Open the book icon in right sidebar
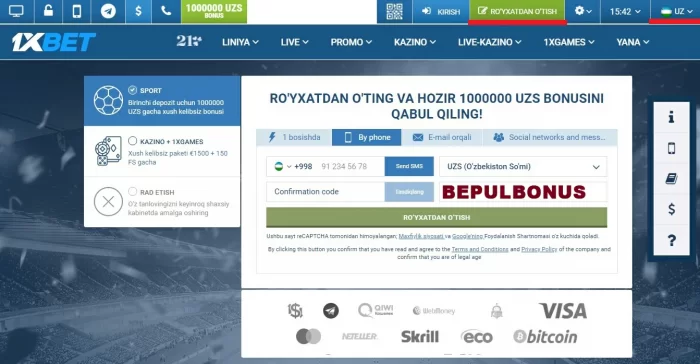700x364 pixels. [x=671, y=179]
